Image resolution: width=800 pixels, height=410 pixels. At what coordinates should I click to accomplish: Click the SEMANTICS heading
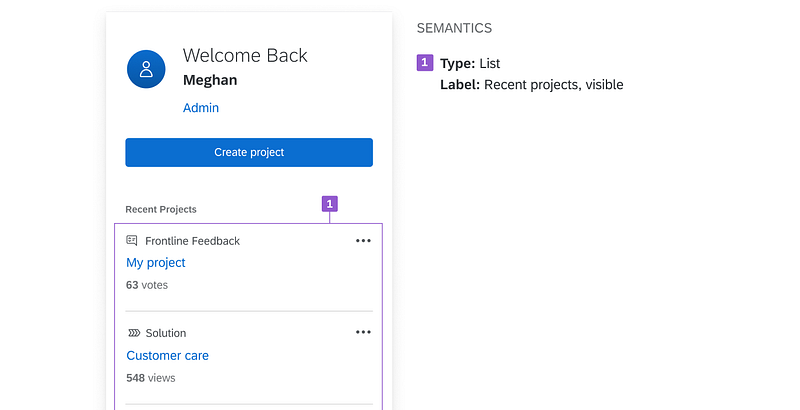pos(454,28)
